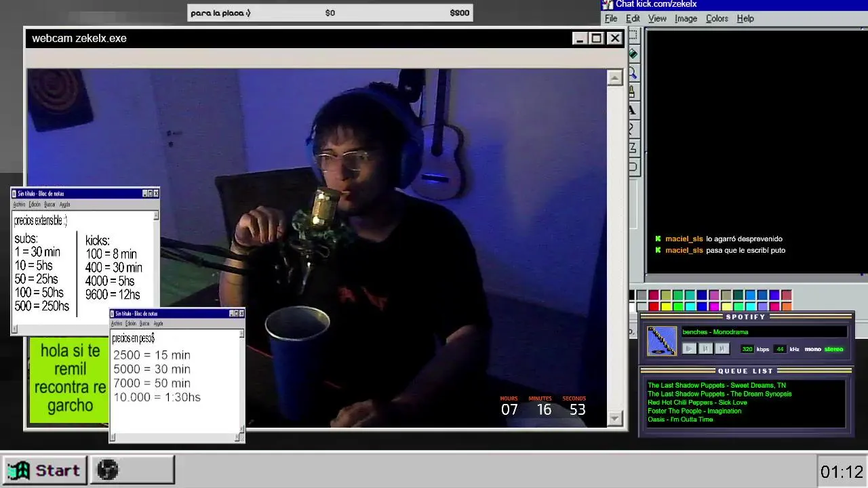Pick the dark red color swatch

point(654,295)
